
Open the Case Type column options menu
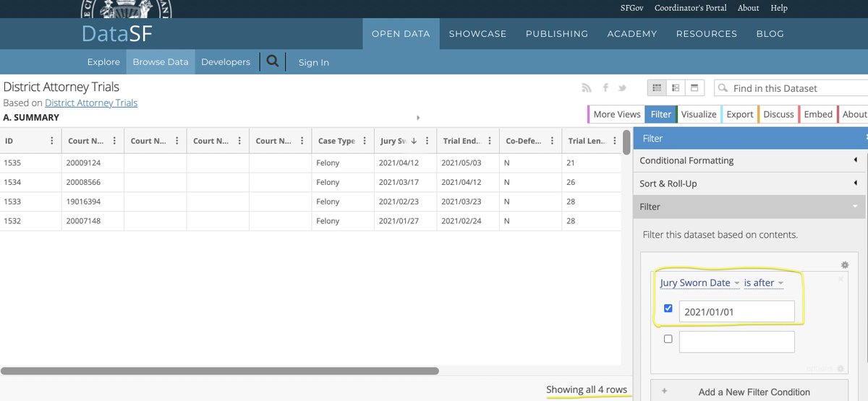(x=365, y=141)
